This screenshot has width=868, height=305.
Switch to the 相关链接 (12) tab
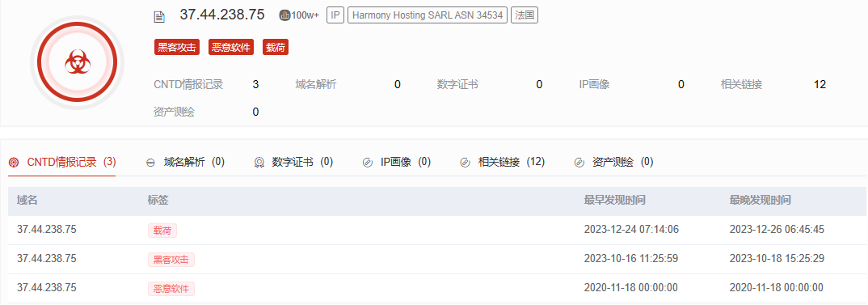[x=502, y=162]
